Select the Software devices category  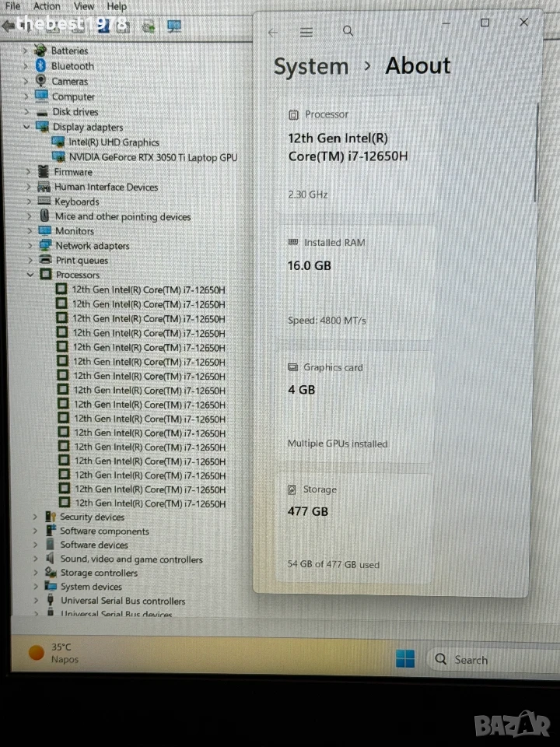pos(94,545)
